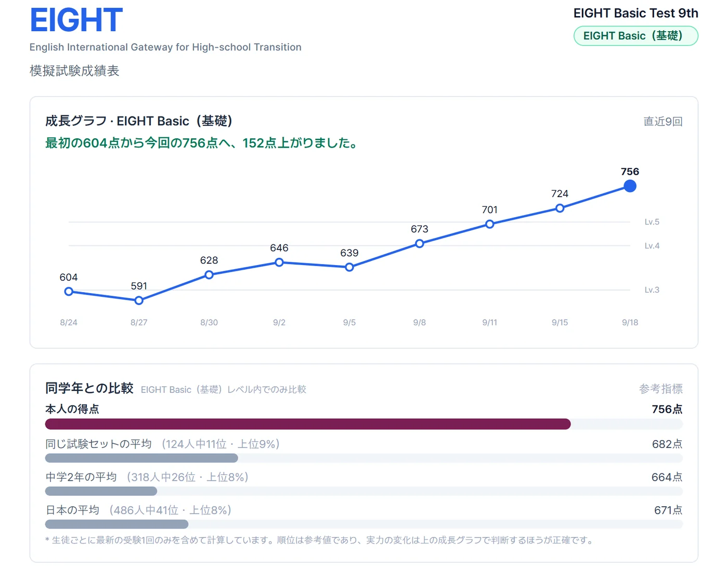Select the EIGHT Basic (基礎) badge
This screenshot has height=566, width=728.
tap(635, 36)
